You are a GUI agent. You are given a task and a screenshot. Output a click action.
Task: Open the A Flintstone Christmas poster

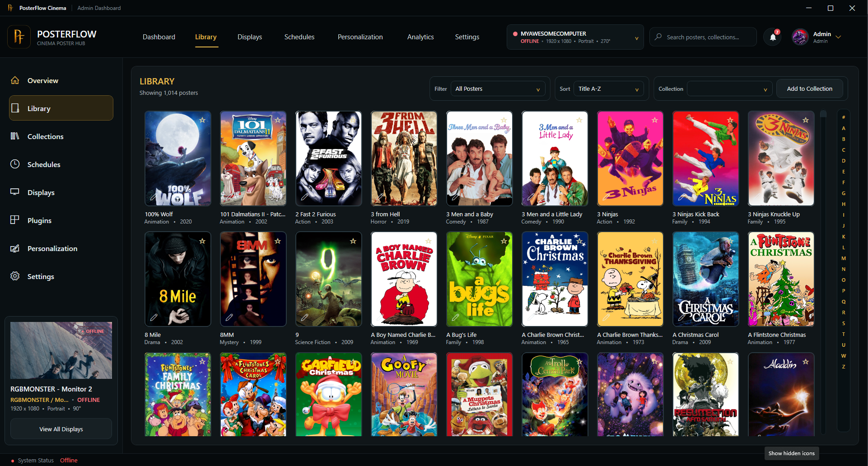click(x=781, y=279)
